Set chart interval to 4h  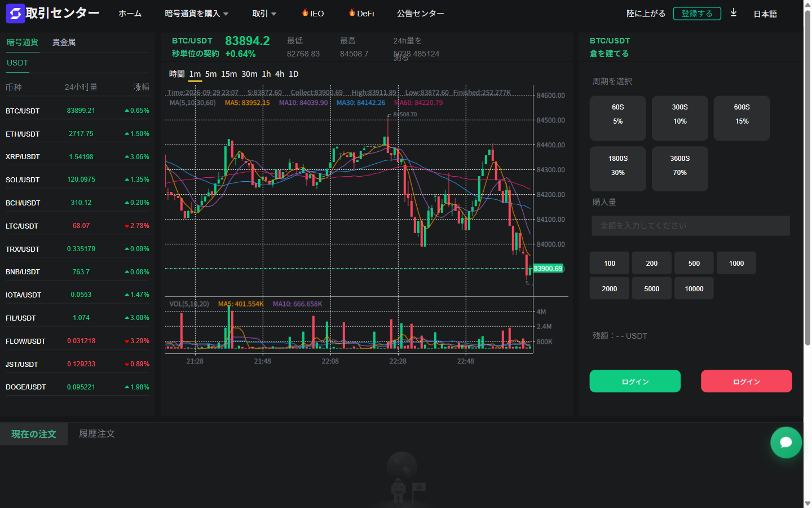coord(280,74)
